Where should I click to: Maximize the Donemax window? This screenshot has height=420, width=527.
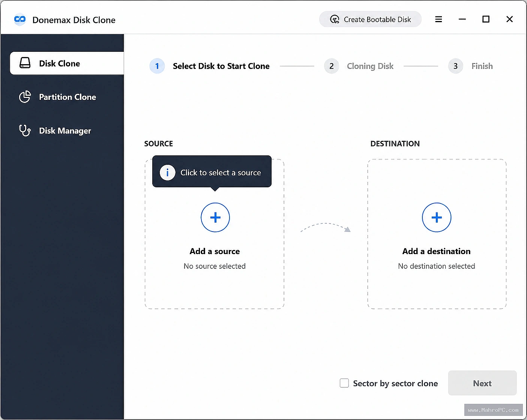[486, 19]
